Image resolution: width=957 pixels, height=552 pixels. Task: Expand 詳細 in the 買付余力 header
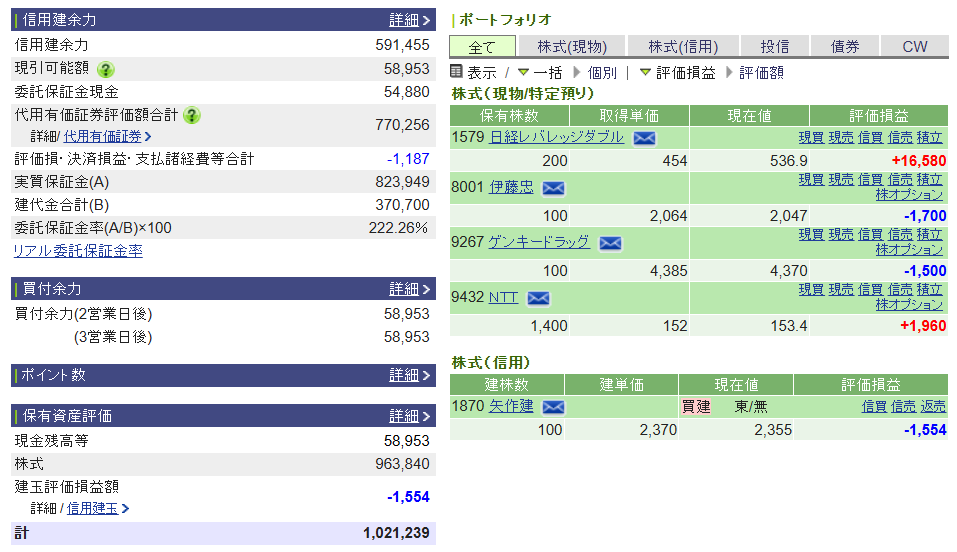[x=410, y=289]
